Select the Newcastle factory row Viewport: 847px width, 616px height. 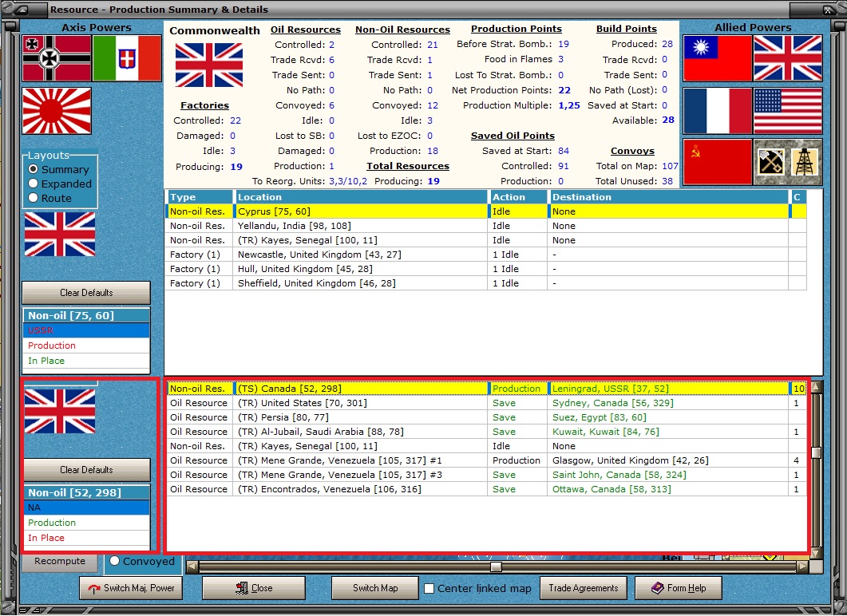pyautogui.click(x=486, y=255)
